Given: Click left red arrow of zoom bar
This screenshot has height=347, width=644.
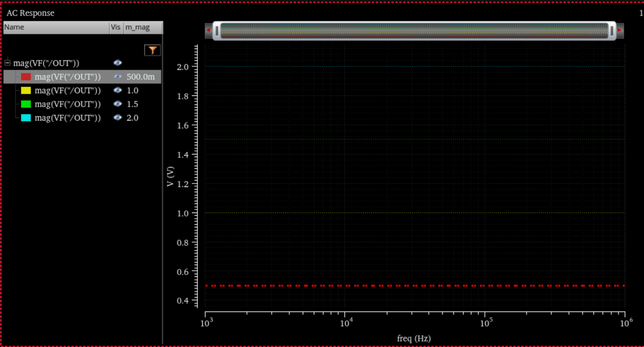Looking at the screenshot, I should (208, 30).
